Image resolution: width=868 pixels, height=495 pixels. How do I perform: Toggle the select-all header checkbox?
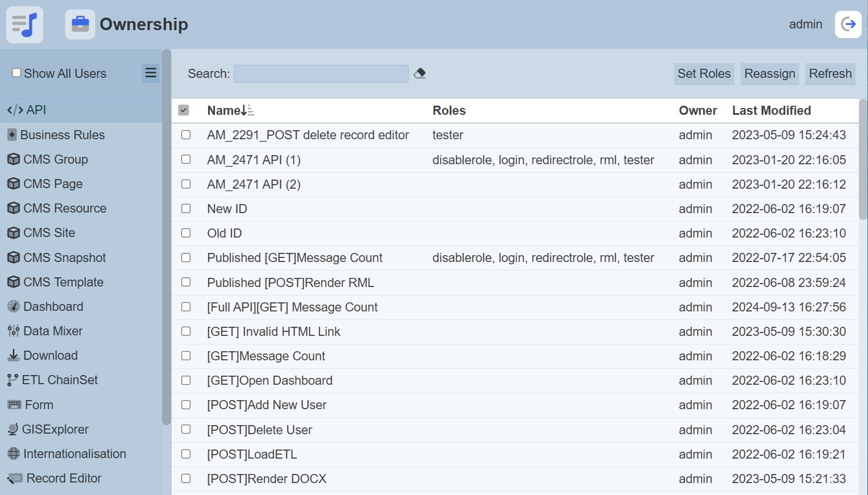[184, 110]
